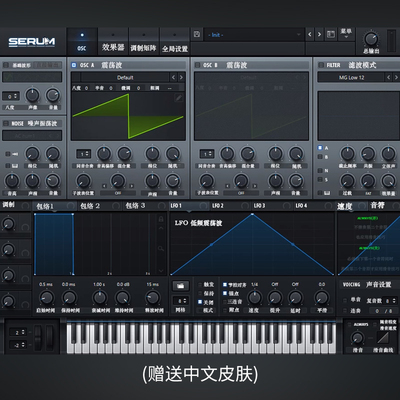The image size is (400, 400).
Task: Check the LFO 关闭 mode box
Action: (x=200, y=302)
